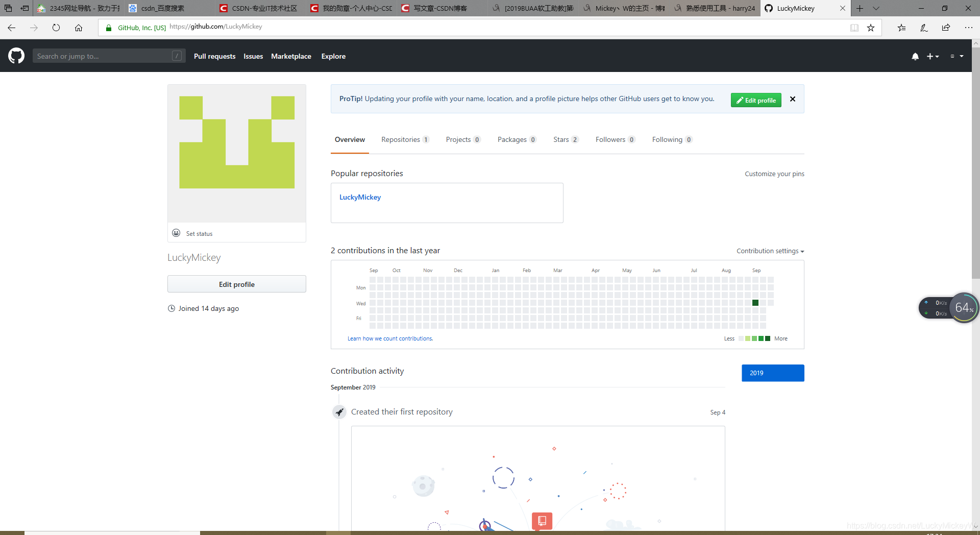Viewport: 980px width, 535px height.
Task: Click the green lock security icon
Action: click(x=108, y=28)
